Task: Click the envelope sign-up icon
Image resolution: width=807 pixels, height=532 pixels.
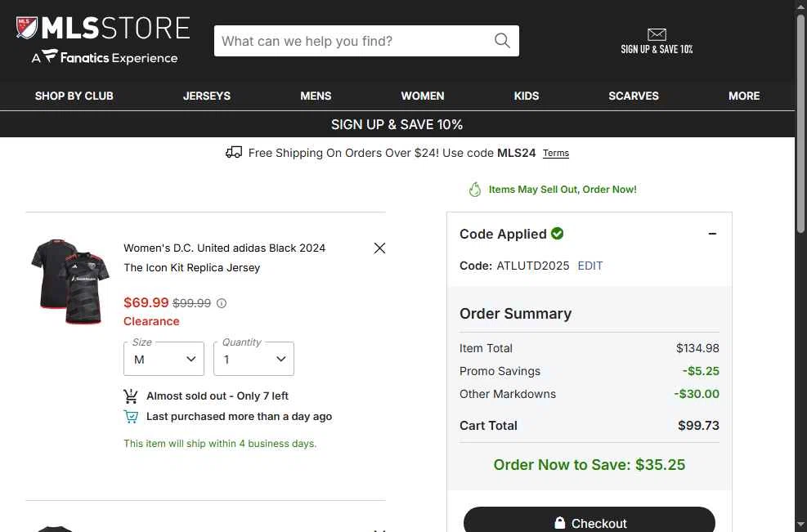Action: click(657, 34)
